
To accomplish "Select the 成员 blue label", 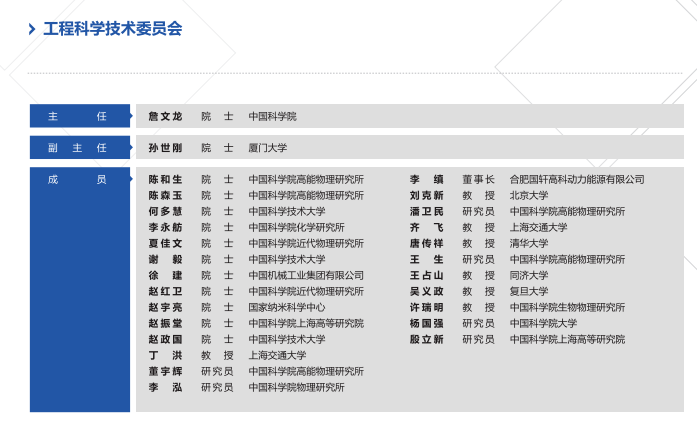I will point(80,289).
